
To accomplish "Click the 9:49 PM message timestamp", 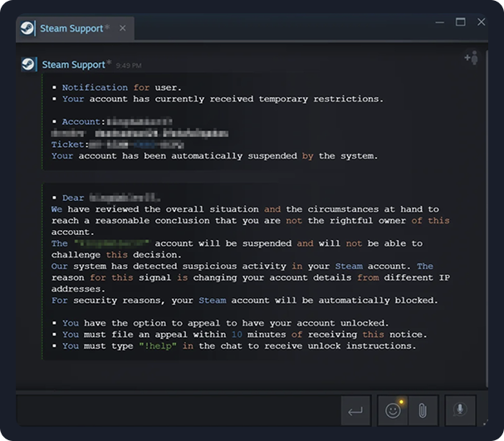I will (128, 65).
